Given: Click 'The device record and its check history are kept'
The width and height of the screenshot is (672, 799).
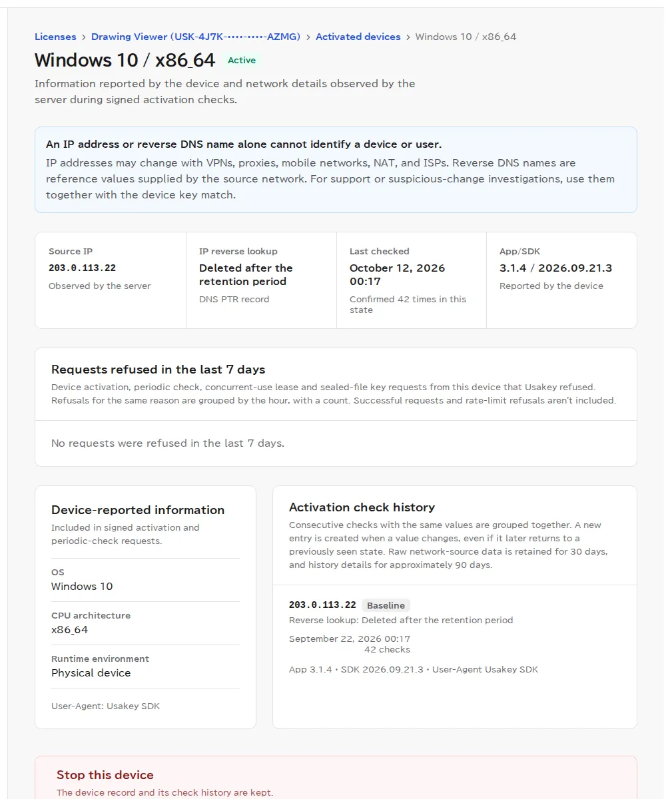Looking at the screenshot, I should (x=165, y=792).
